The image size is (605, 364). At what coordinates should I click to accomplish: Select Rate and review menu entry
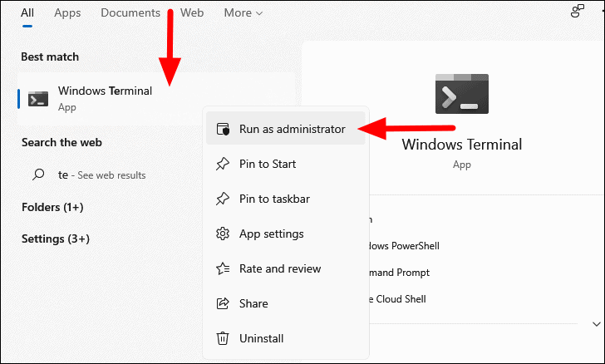point(286,268)
